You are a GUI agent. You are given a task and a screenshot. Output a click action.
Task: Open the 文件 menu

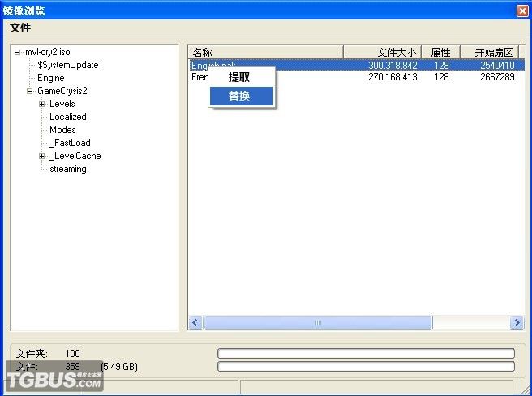20,28
